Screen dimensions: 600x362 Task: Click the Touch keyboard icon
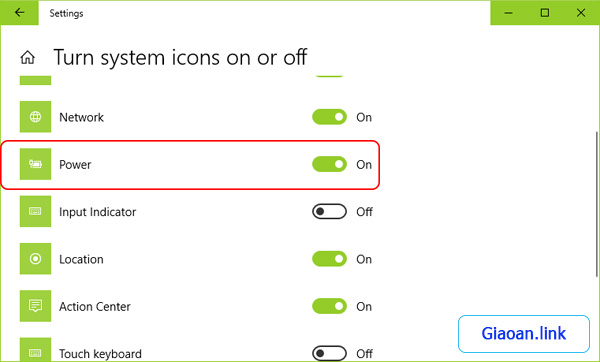35,350
